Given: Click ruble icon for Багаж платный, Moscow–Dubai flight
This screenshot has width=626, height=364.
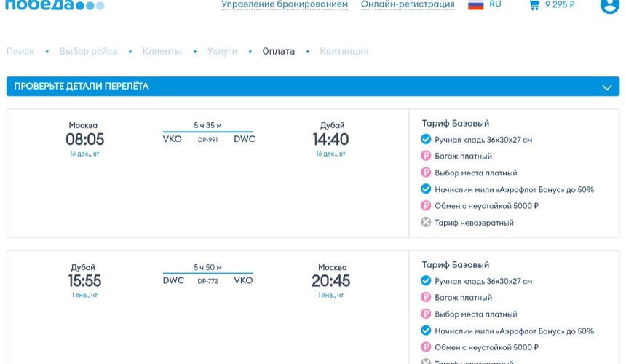Looking at the screenshot, I should click(426, 156).
